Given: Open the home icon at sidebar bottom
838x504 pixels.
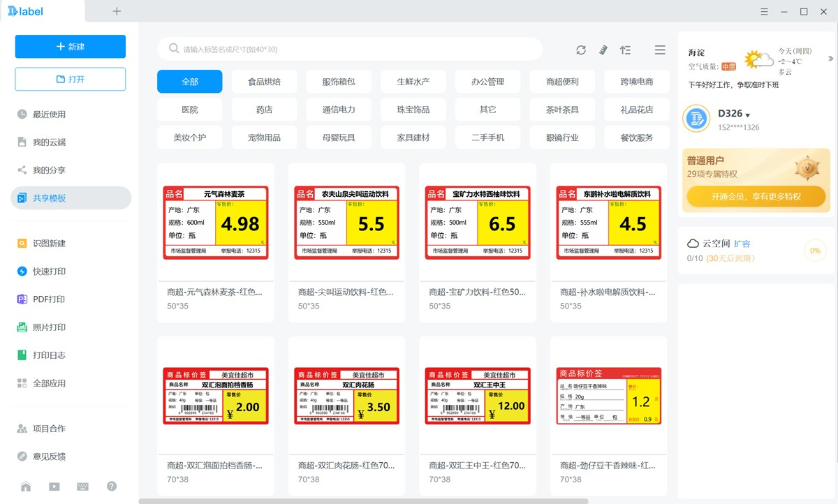Looking at the screenshot, I should [26, 487].
